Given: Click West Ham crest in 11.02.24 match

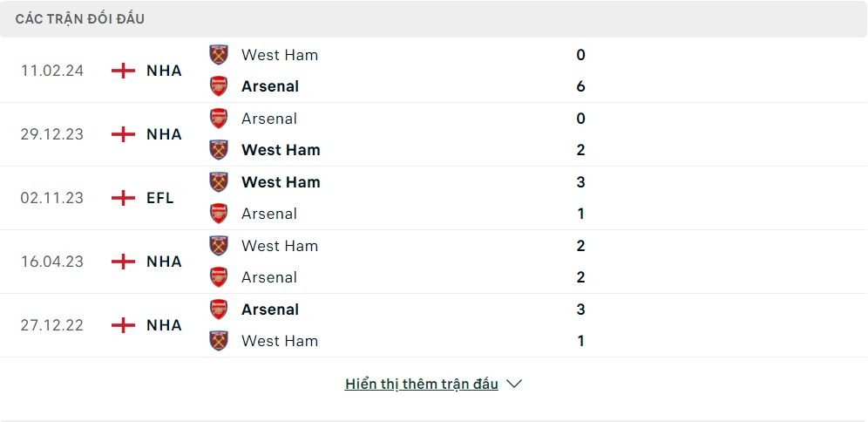Looking at the screenshot, I should [219, 55].
